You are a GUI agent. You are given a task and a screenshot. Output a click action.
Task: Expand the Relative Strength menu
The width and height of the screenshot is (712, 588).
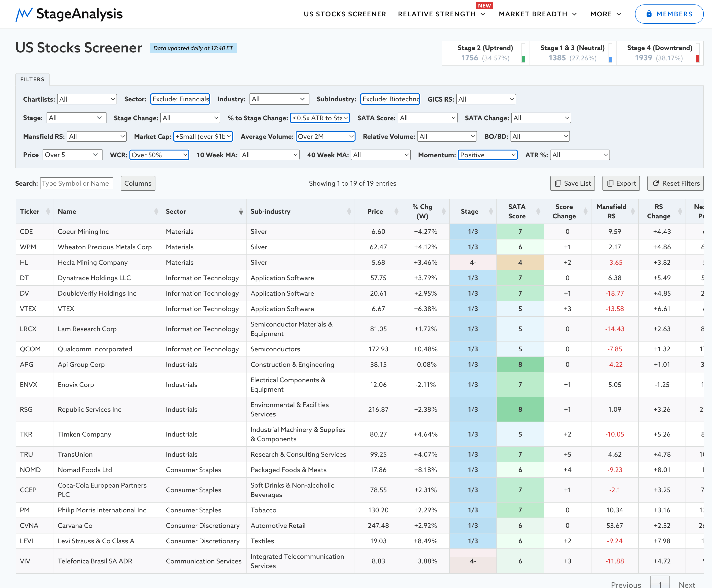[442, 14]
